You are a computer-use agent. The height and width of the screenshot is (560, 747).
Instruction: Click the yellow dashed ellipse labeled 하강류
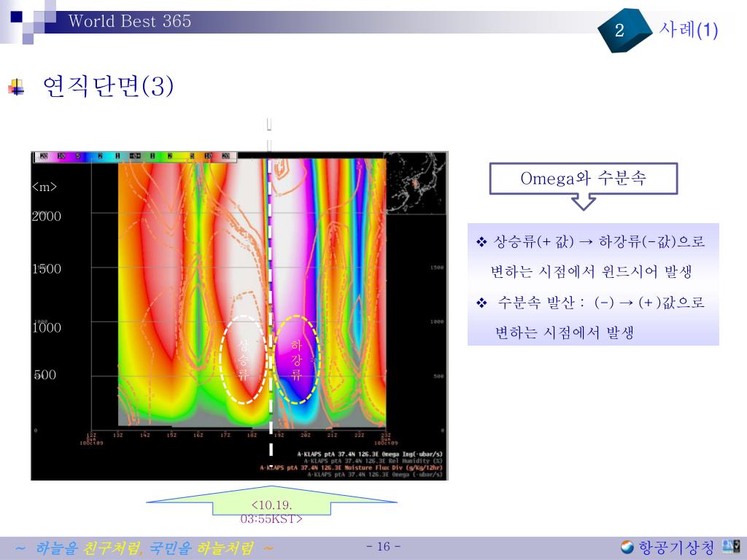coord(296,359)
